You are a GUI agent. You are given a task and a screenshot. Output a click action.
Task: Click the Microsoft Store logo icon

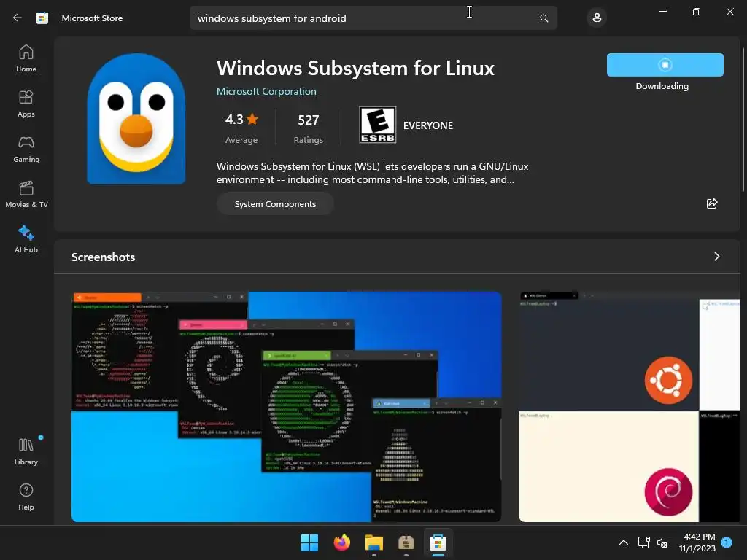coord(42,18)
